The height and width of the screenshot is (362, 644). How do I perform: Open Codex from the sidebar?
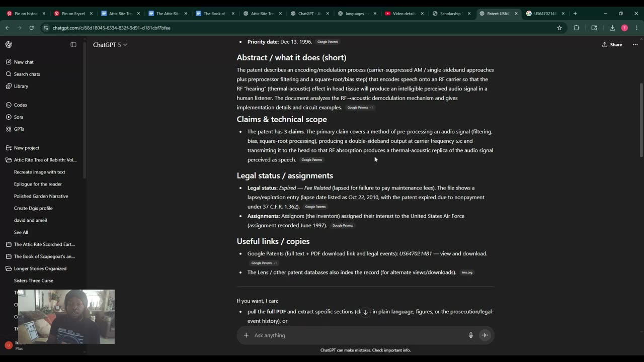[21, 105]
